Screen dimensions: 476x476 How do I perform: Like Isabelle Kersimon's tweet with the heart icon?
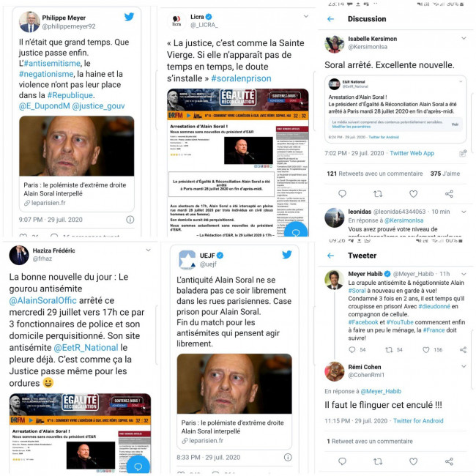coord(414,193)
